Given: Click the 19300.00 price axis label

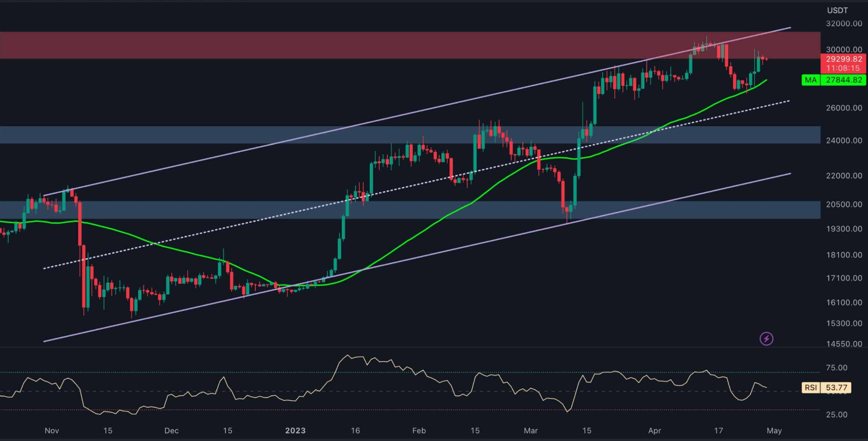Looking at the screenshot, I should [844, 229].
